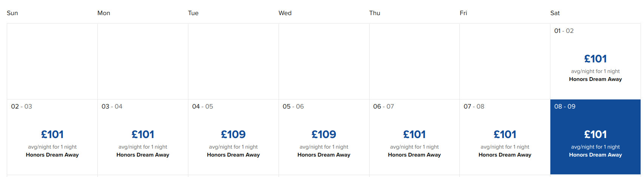Viewport: 644px width, 177px height.
Task: Click Honors Dream Away under 02 - 03
Action: (x=52, y=155)
